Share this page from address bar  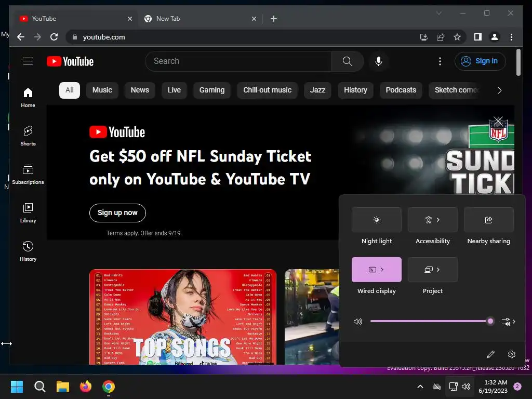tap(441, 37)
